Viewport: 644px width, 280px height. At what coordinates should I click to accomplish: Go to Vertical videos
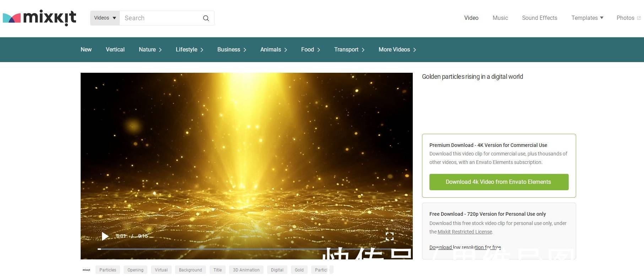coord(115,50)
